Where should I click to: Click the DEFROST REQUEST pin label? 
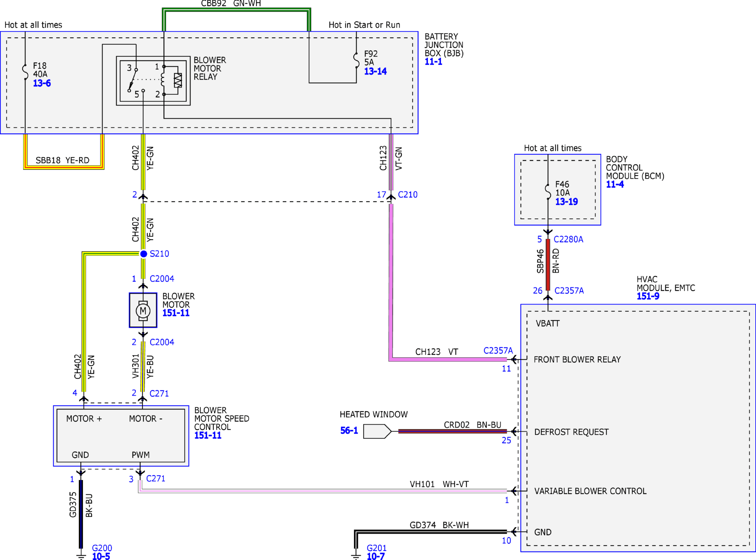click(571, 432)
